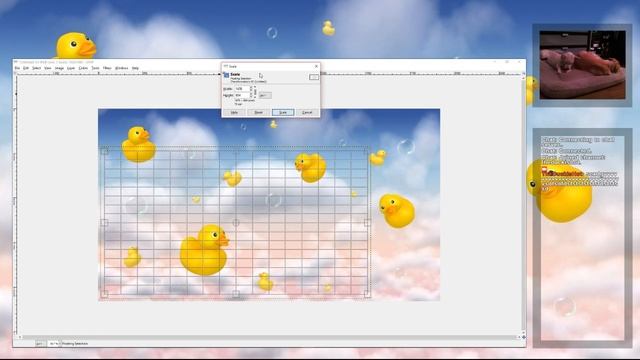
Task: Open the Image menu
Action: point(59,68)
